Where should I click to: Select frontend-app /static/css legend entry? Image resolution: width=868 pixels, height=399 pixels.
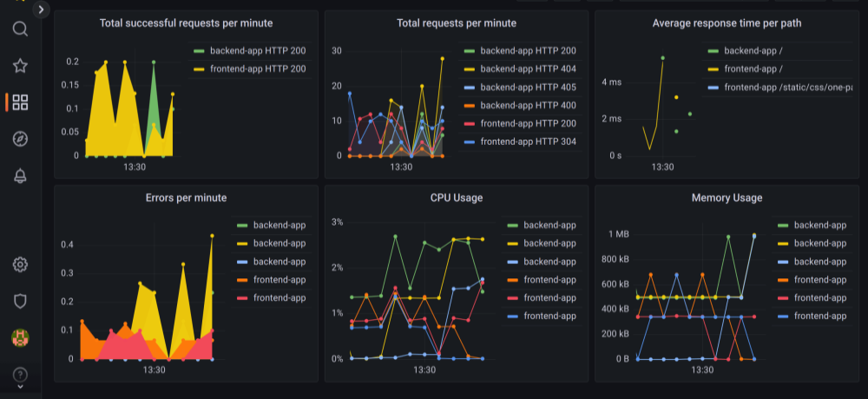coord(788,88)
